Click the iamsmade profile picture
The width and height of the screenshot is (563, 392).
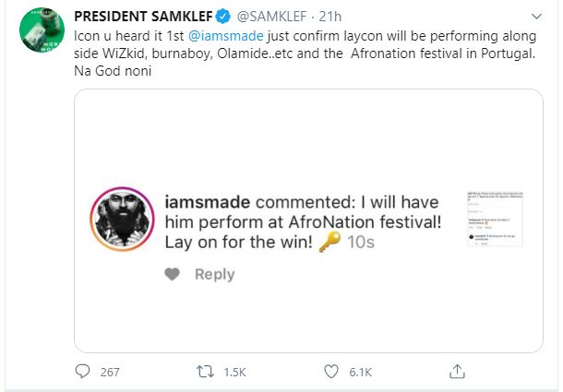point(123,219)
